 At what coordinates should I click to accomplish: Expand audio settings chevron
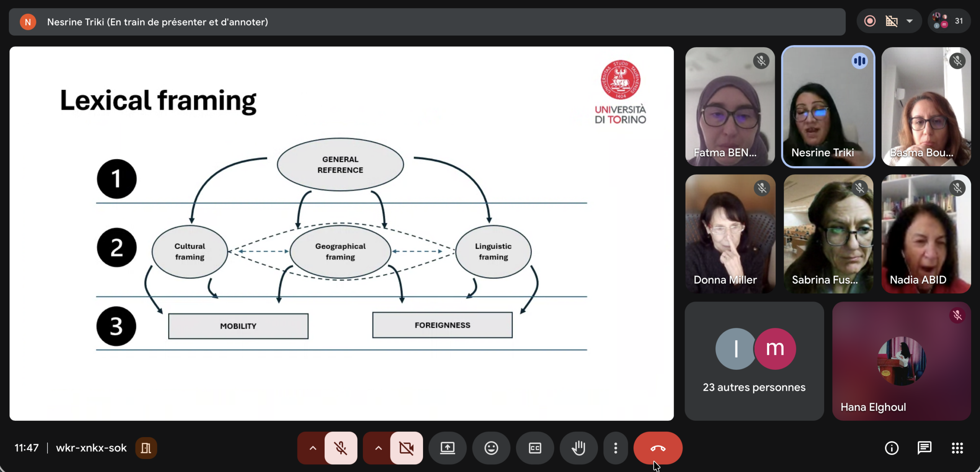click(x=313, y=448)
